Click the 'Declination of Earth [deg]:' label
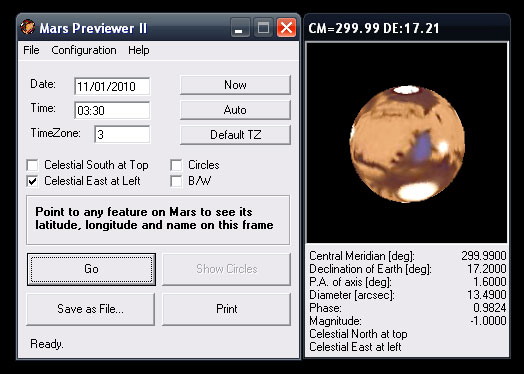Viewport: 524px width, 374px height. (x=371, y=269)
